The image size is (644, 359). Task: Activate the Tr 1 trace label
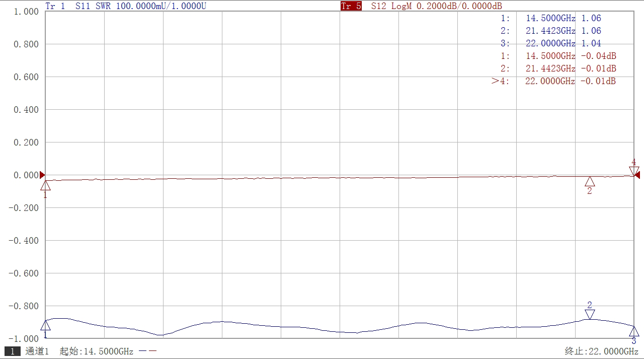click(55, 6)
